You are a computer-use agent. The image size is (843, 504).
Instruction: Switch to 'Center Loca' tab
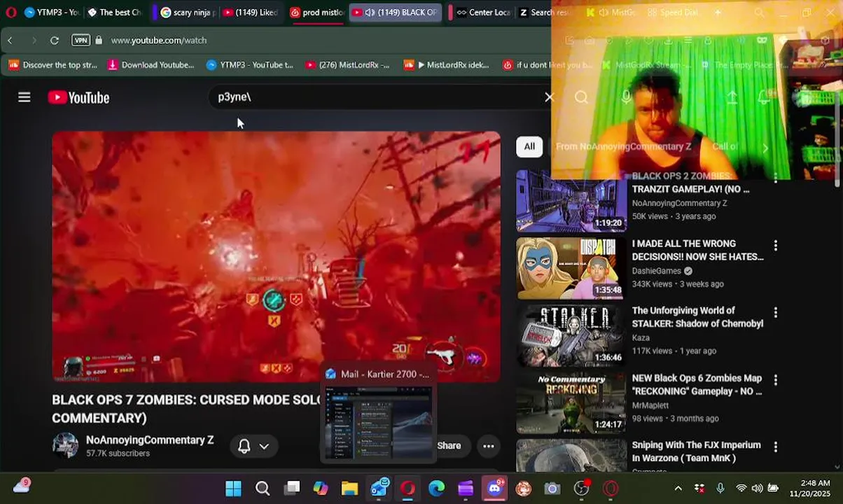point(483,13)
